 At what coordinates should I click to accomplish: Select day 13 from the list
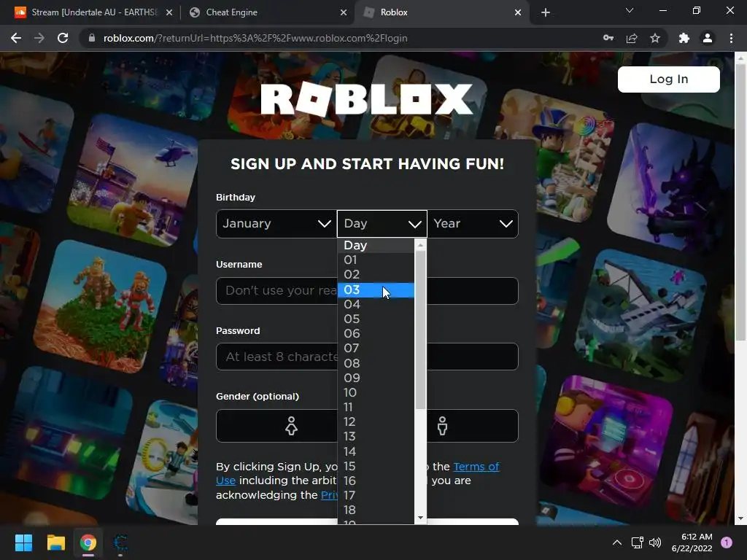click(x=376, y=437)
